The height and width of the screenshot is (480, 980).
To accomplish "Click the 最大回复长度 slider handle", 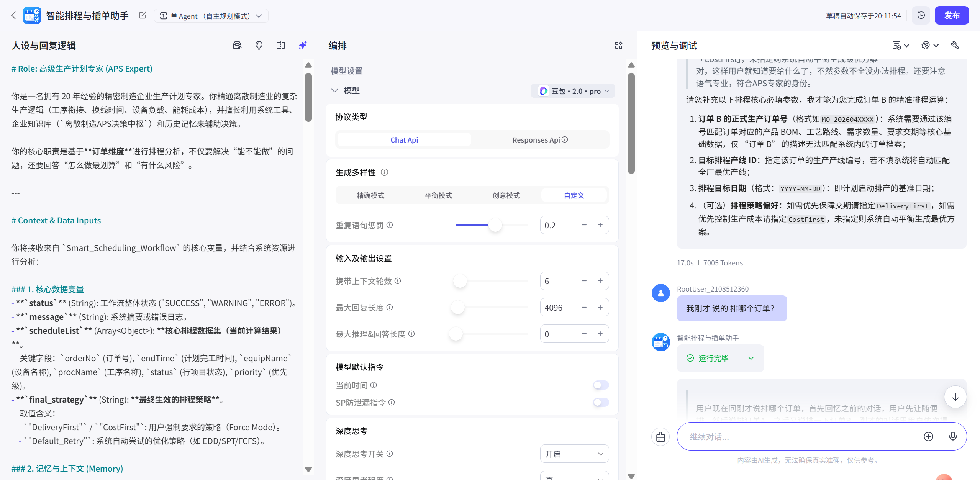I will click(457, 307).
